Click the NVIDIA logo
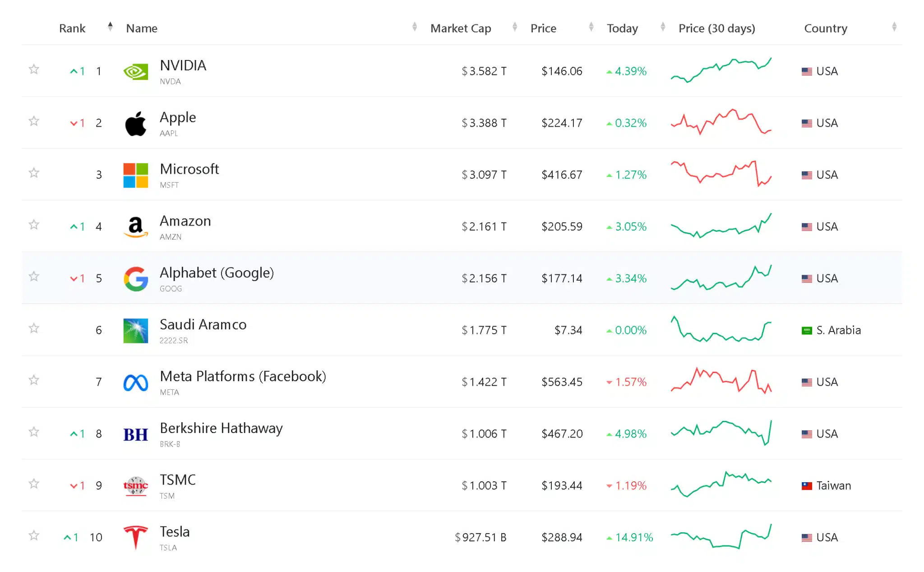924x572 pixels. point(135,71)
